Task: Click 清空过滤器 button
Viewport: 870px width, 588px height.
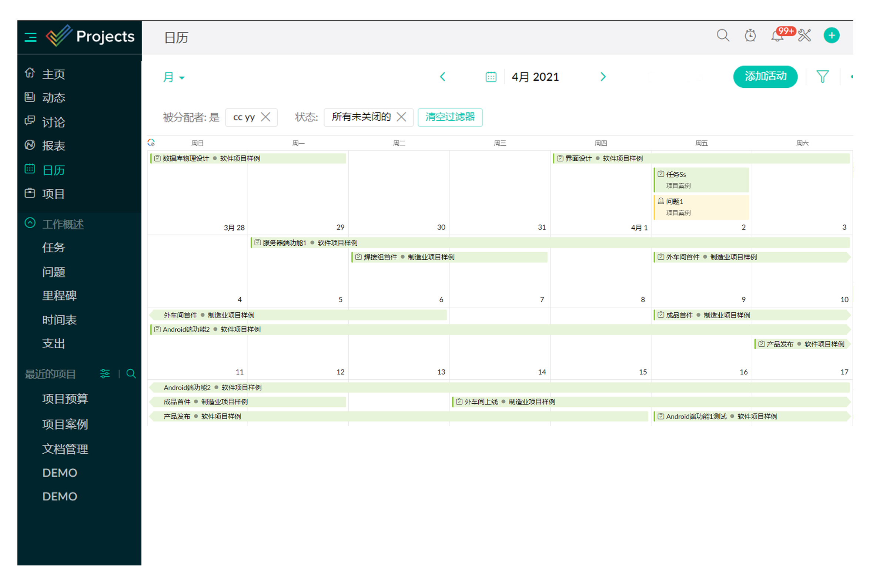Action: (449, 117)
